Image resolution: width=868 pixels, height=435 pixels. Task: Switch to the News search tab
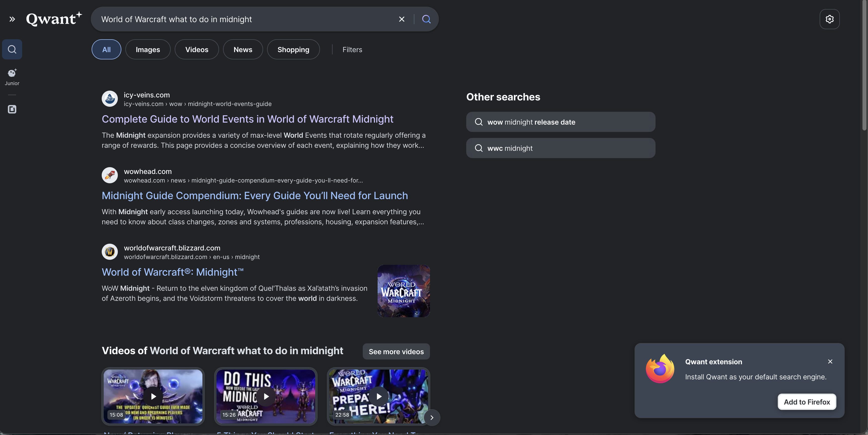(243, 49)
